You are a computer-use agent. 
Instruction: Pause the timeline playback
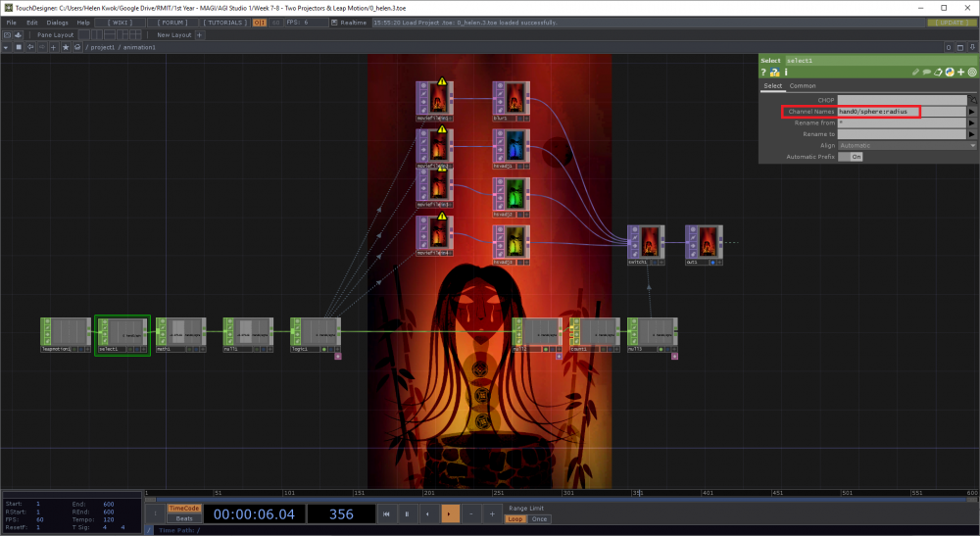(x=407, y=514)
